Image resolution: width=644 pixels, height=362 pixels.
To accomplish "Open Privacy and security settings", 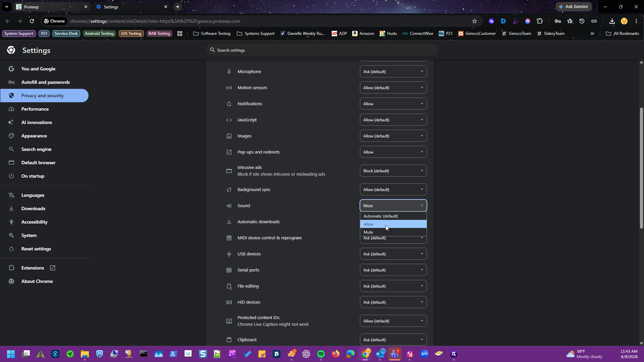I will click(45, 96).
